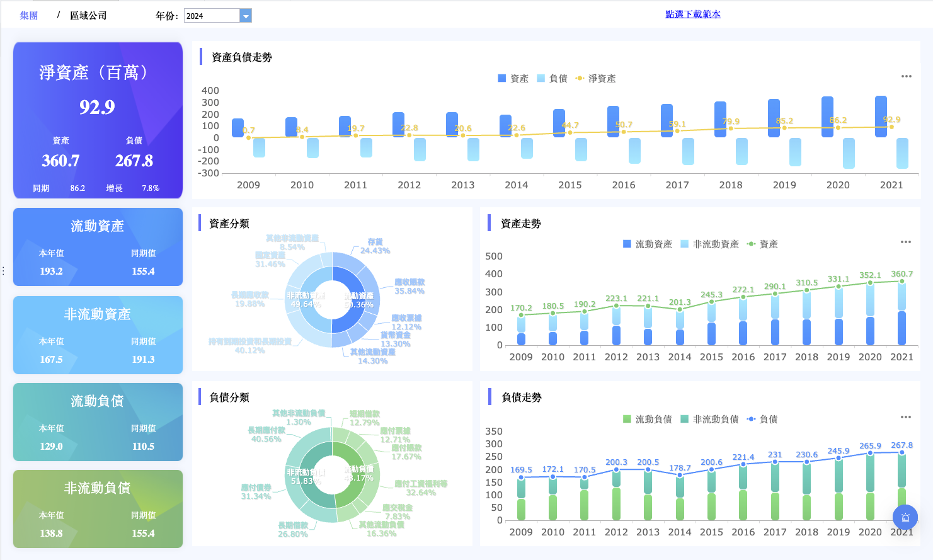The image size is (933, 560).
Task: Switch to the 區域公司 tab
Action: coord(88,15)
